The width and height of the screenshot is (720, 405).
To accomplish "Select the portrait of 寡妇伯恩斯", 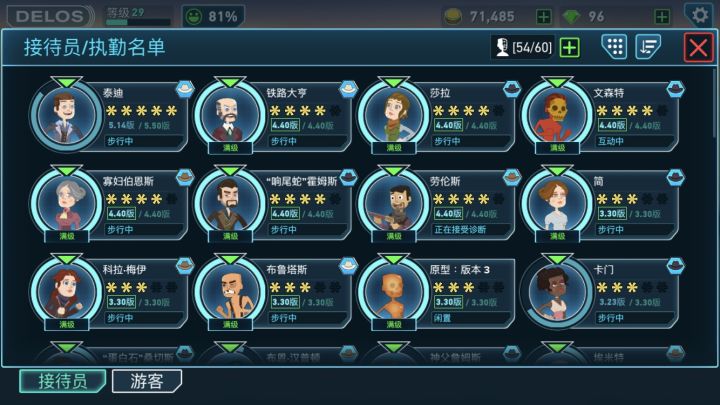I will [x=67, y=203].
